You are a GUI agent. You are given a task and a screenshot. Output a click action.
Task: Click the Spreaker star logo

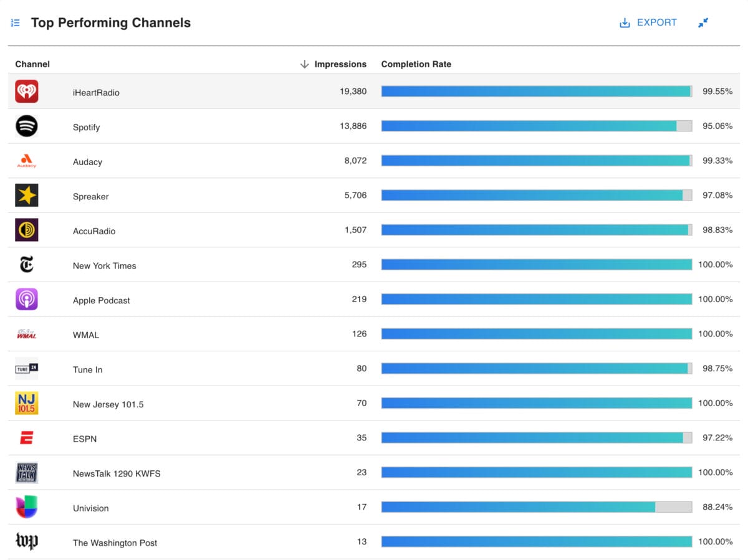pos(27,196)
